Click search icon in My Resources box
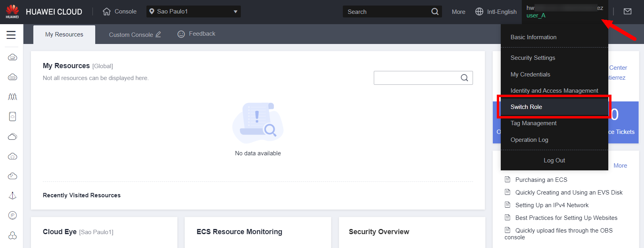Image resolution: width=644 pixels, height=248 pixels. click(x=464, y=78)
